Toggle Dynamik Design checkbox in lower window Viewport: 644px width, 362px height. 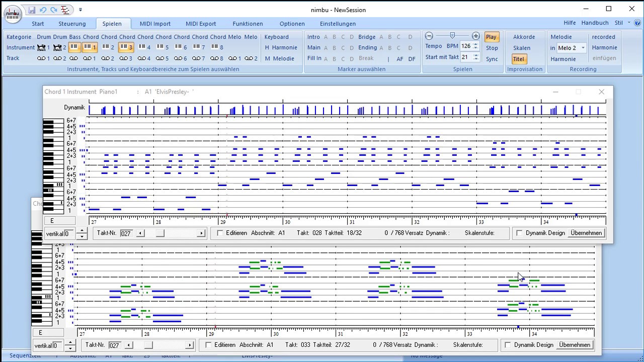(x=508, y=345)
